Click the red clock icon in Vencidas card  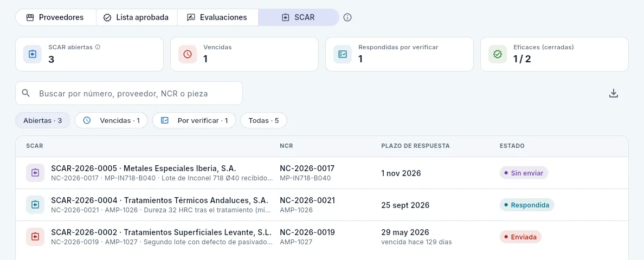pyautogui.click(x=187, y=54)
